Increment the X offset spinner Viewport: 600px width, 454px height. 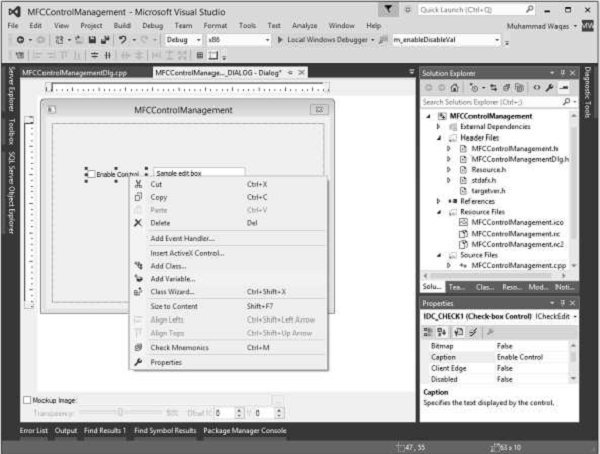click(x=239, y=410)
